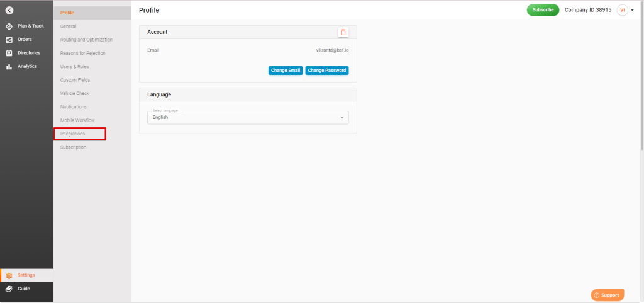
Task: Click the VI user avatar
Action: pyautogui.click(x=622, y=10)
